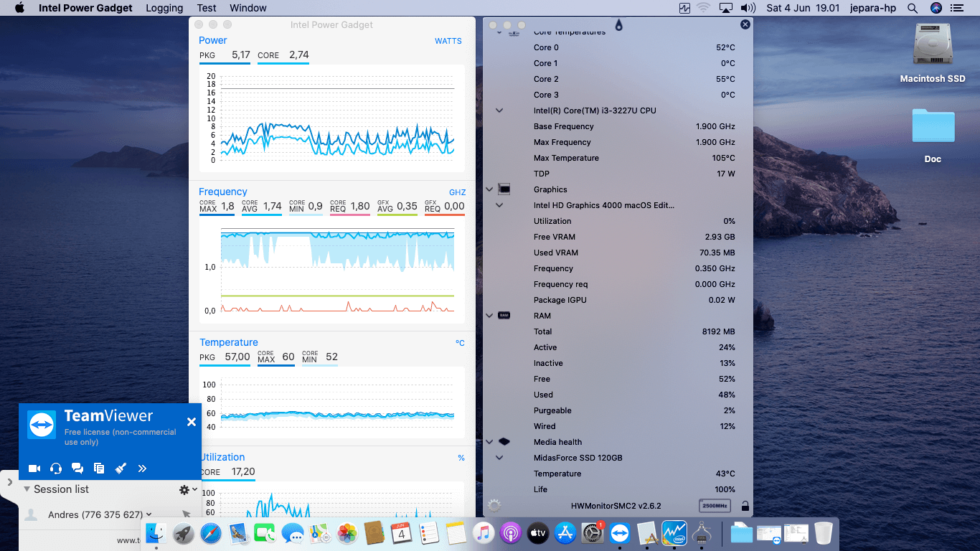Select the Macintosh SSD desktop drive
Screen dimensions: 980x551
933,53
